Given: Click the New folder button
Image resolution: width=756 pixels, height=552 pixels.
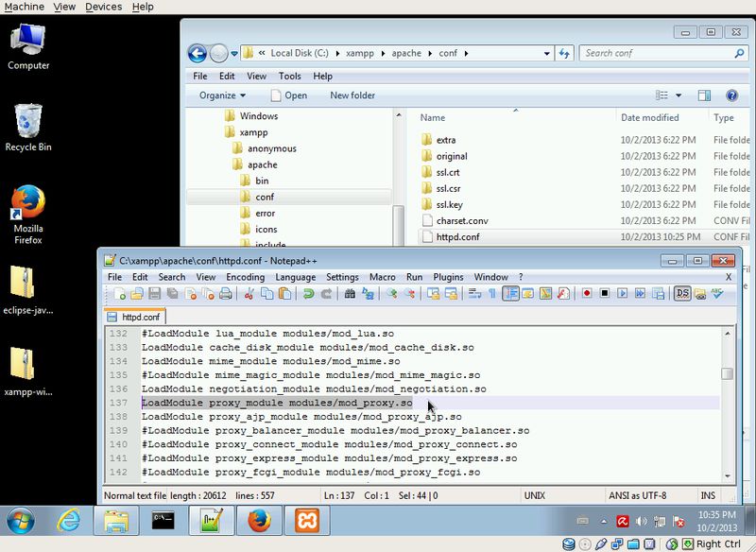Looking at the screenshot, I should pyautogui.click(x=352, y=95).
